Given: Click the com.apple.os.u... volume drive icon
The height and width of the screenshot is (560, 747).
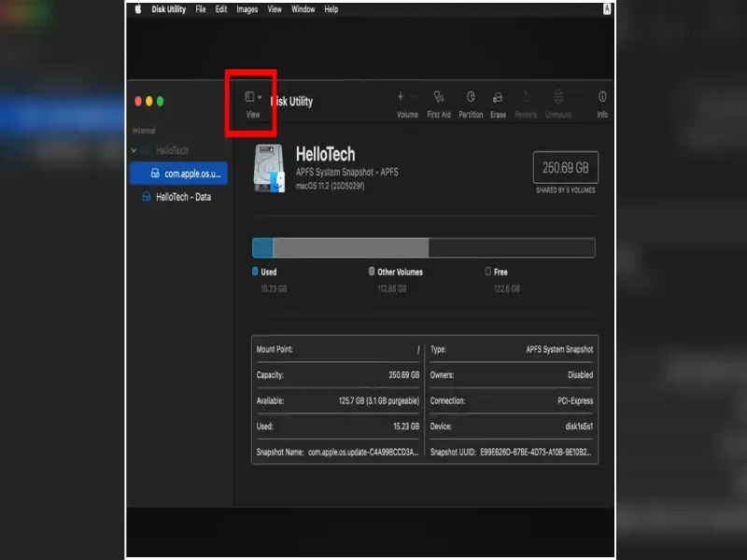Looking at the screenshot, I should [x=155, y=174].
